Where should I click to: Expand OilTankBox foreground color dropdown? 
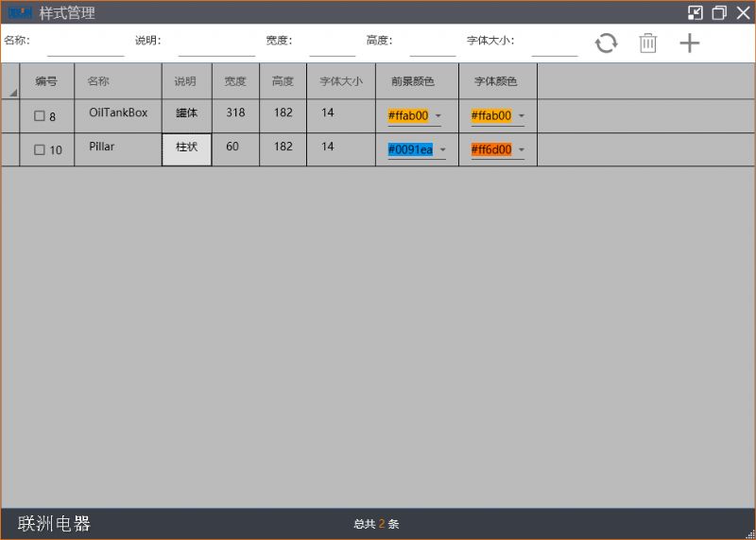(438, 116)
